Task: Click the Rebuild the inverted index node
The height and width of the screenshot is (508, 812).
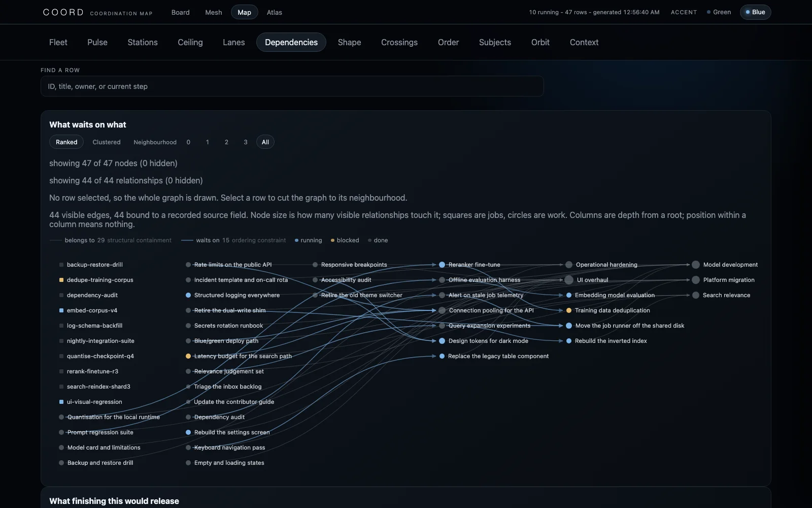Action: click(x=569, y=341)
